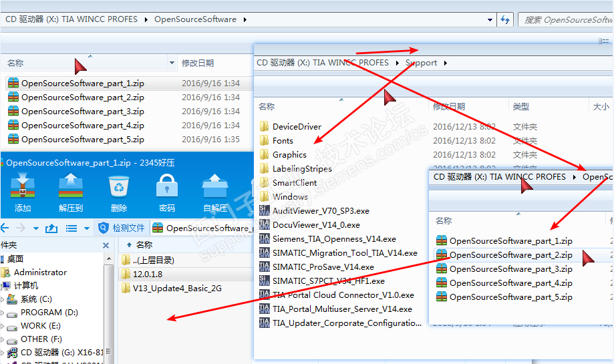This screenshot has width=614, height=364.
Task: Expand arrow after Support breadcrumb
Action: 446,63
